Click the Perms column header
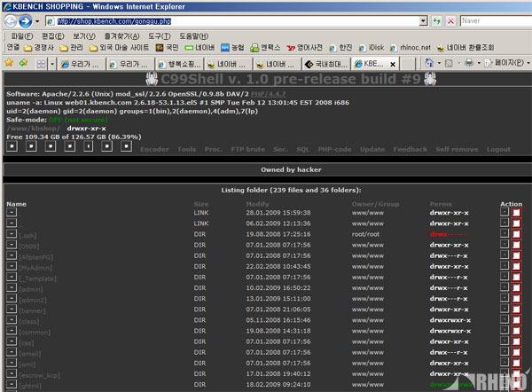This screenshot has height=392, width=532. 441,204
